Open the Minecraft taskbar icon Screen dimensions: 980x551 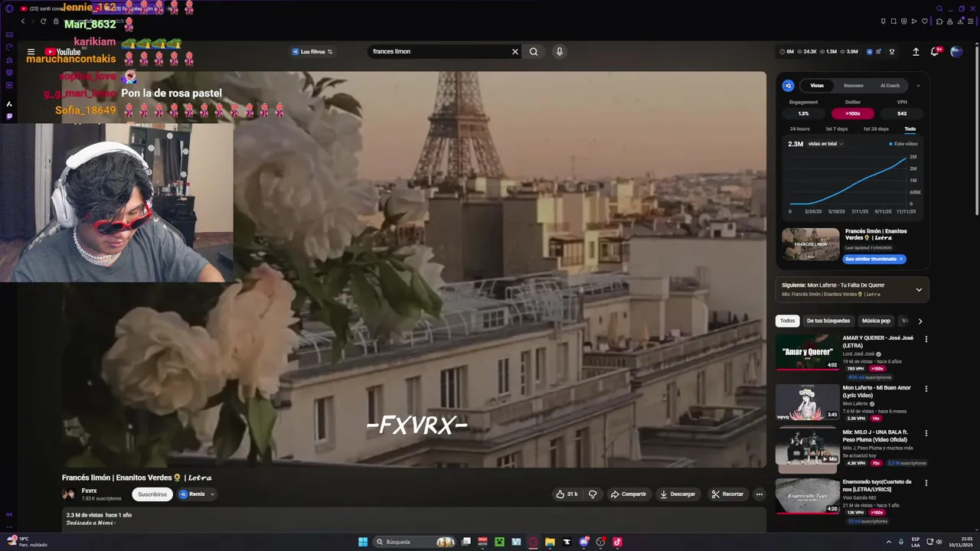(500, 542)
